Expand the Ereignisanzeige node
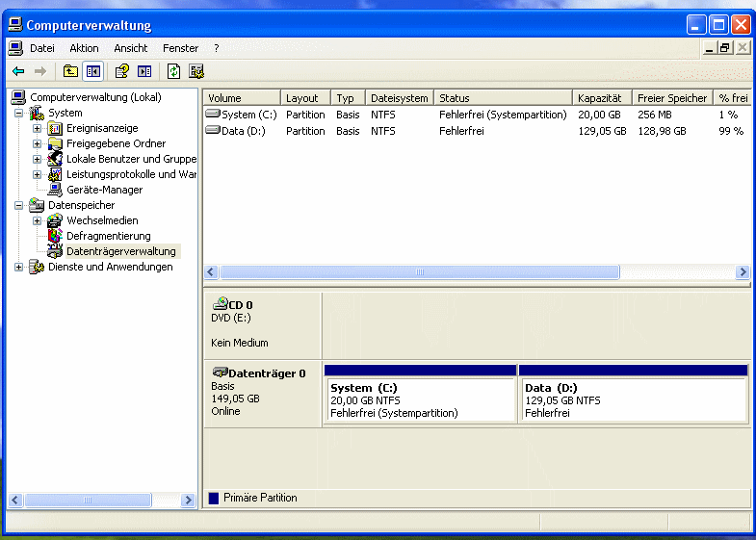This screenshot has height=540, width=756. pyautogui.click(x=38, y=129)
